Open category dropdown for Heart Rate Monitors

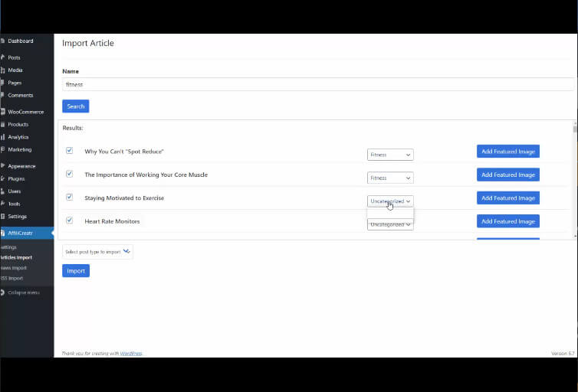pos(390,224)
